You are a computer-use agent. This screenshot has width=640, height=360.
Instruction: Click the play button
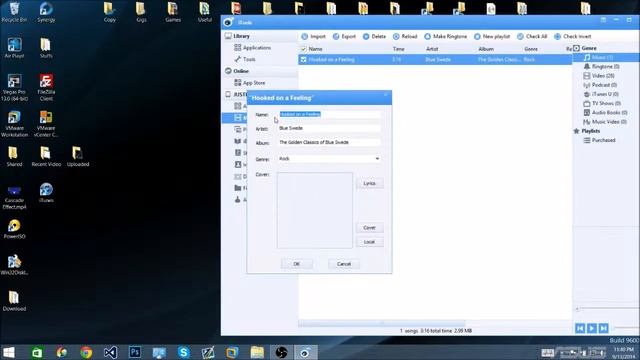(x=591, y=328)
